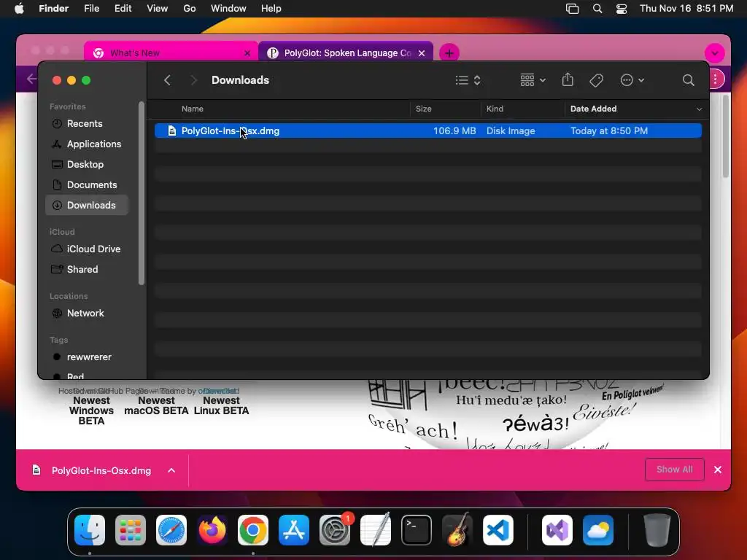
Task: Expand download item options chevron
Action: tap(171, 470)
